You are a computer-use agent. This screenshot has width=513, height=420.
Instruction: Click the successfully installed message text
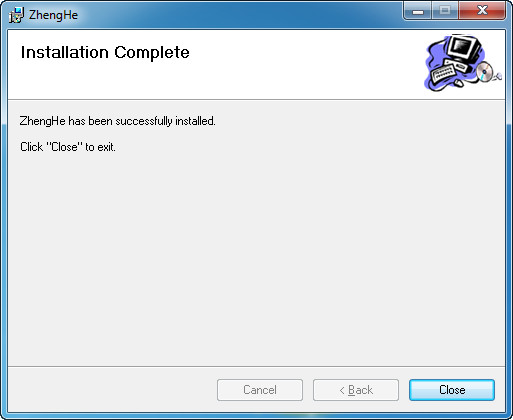click(x=117, y=121)
